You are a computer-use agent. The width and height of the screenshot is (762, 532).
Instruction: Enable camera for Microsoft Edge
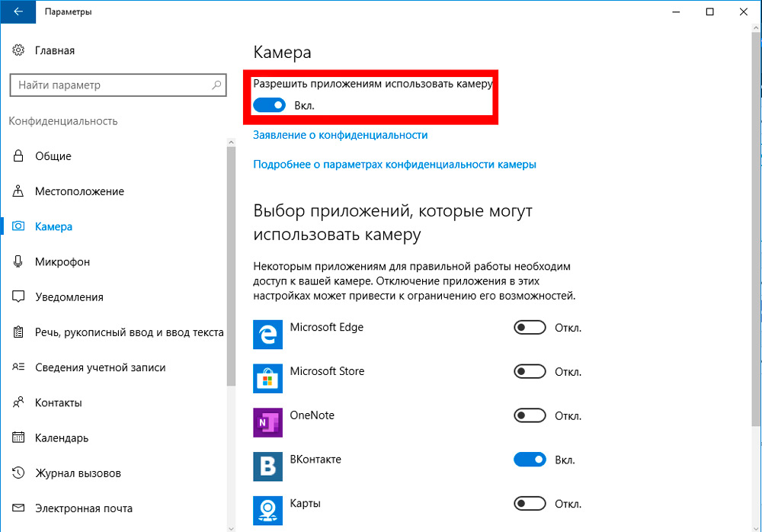tap(530, 328)
